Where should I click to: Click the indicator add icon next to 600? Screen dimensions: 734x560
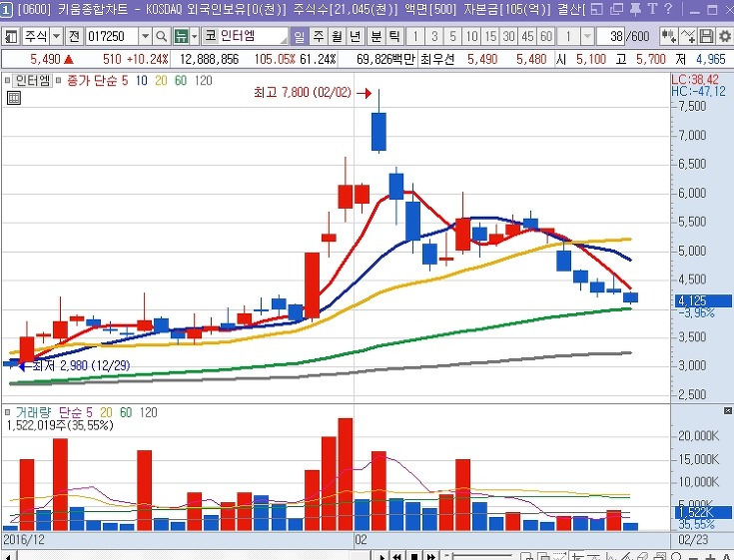click(668, 36)
